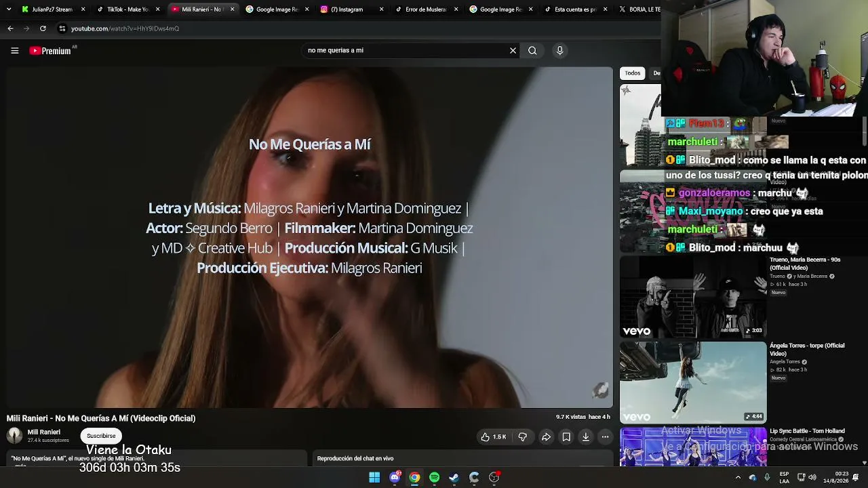Open more actions three-dot menu under video
Image resolution: width=868 pixels, height=488 pixels.
pos(606,437)
